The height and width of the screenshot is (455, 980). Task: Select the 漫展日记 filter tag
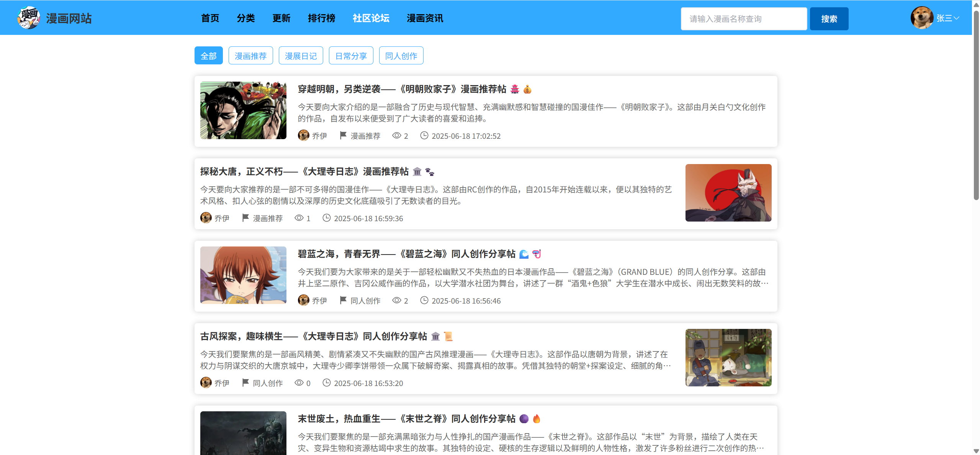point(301,56)
